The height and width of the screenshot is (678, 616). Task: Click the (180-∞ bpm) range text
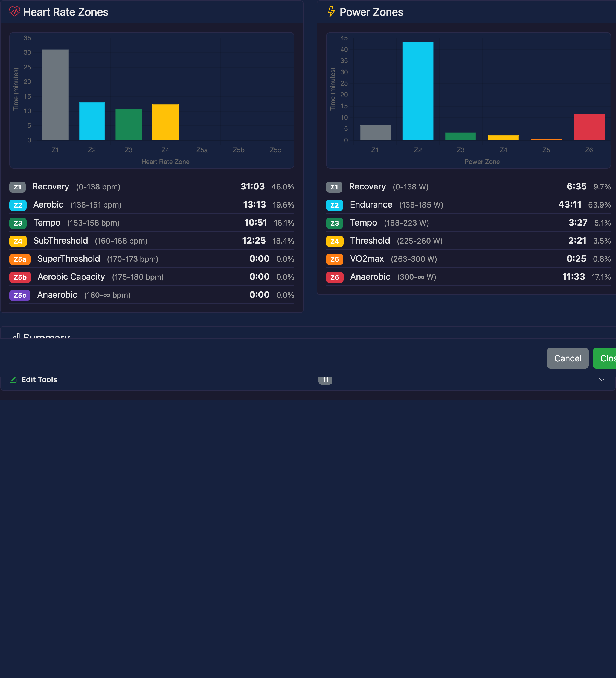[107, 295]
